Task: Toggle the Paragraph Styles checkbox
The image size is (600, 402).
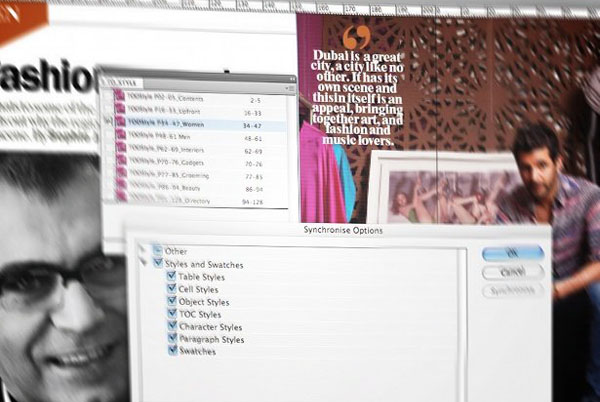Action: [x=172, y=340]
